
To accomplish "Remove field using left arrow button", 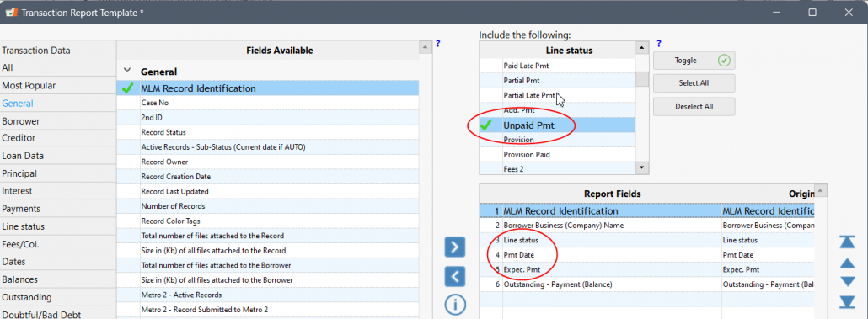I will (x=454, y=276).
